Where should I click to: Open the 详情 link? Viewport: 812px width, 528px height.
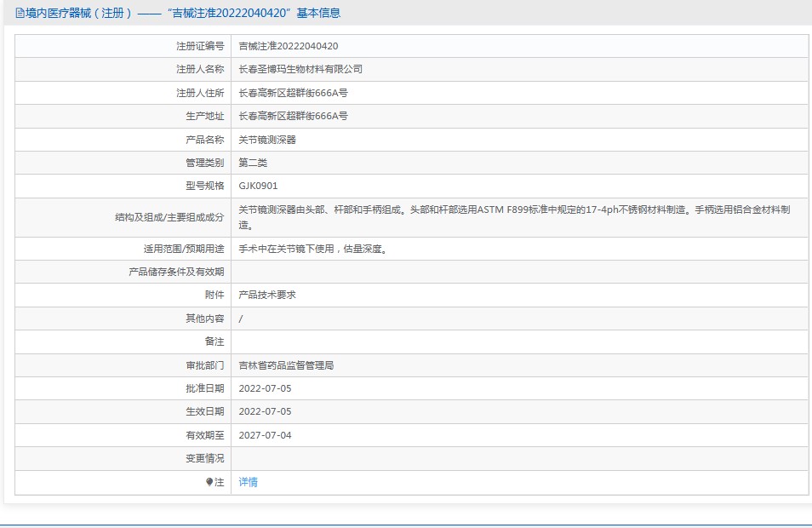(248, 482)
